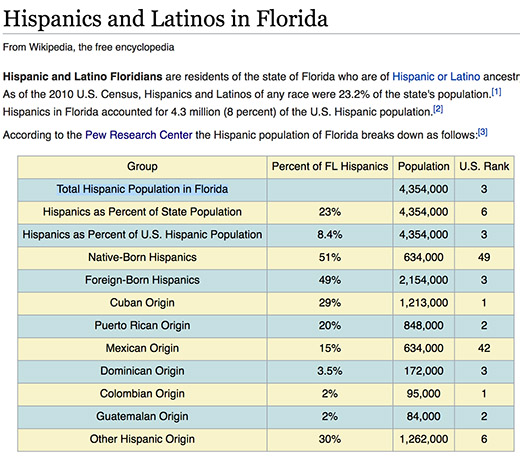Select Hispanics as Percent of U.S. Hispanic Population

142,234
